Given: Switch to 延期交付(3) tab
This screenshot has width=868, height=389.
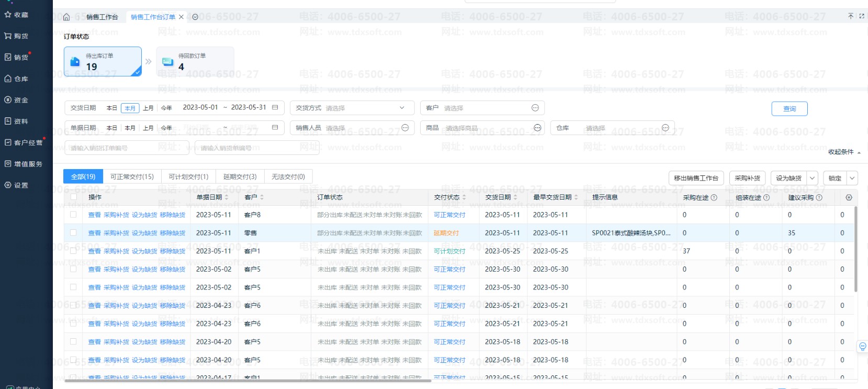Looking at the screenshot, I should point(240,177).
